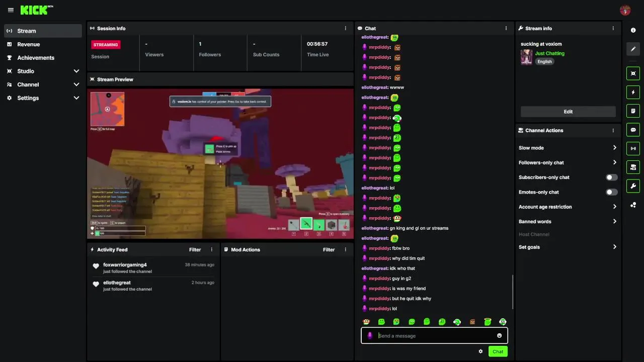The height and width of the screenshot is (362, 644).
Task: Go to Revenue in the sidebar
Action: (43, 44)
